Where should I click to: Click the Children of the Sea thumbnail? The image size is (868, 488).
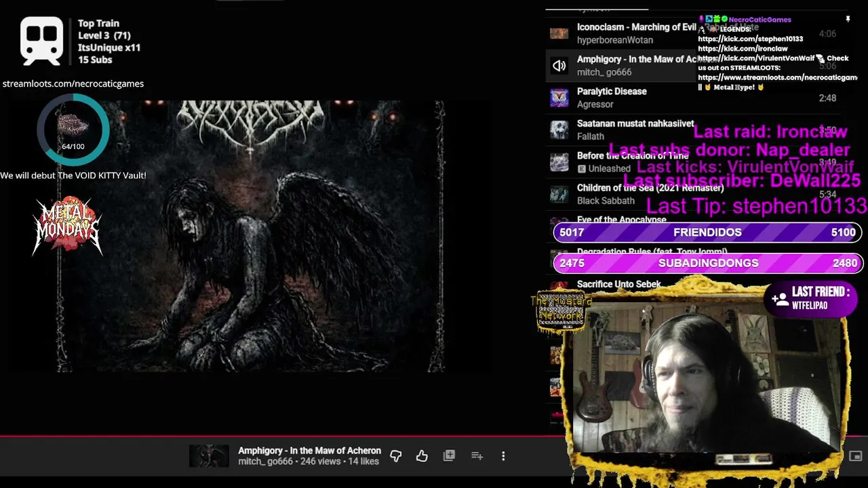coord(559,195)
